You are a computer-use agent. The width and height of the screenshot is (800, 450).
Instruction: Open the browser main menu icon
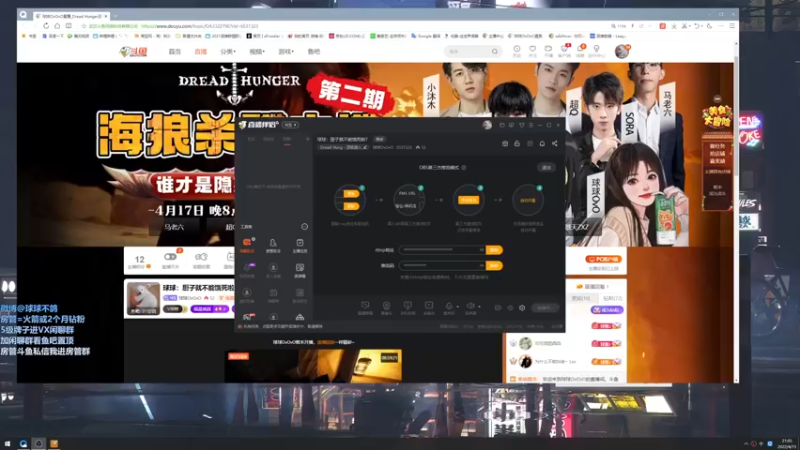click(732, 26)
